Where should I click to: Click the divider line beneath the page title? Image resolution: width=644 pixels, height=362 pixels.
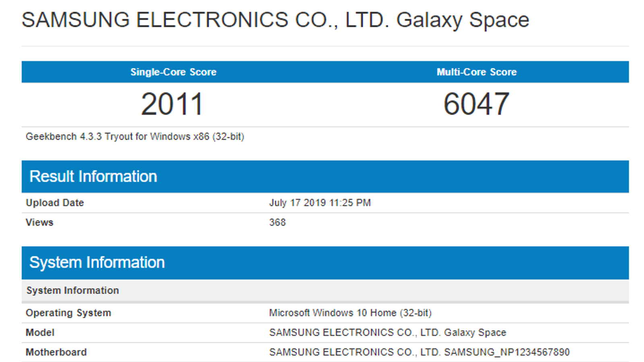[325, 46]
